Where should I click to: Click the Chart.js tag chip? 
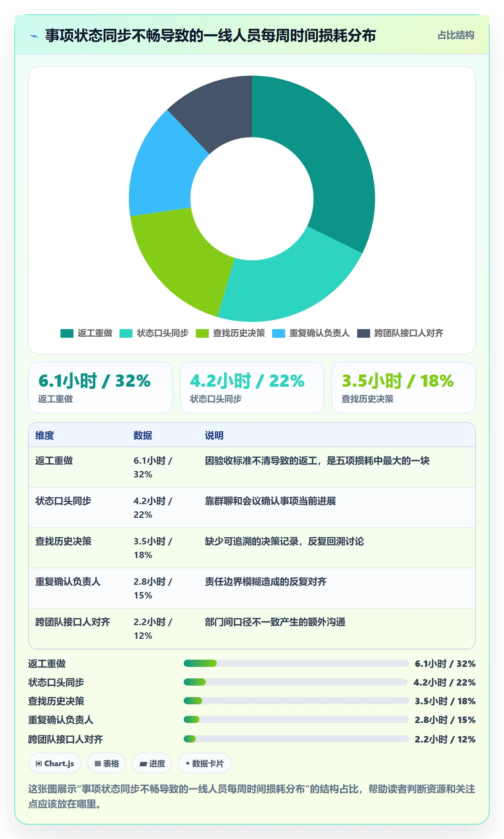(x=55, y=763)
